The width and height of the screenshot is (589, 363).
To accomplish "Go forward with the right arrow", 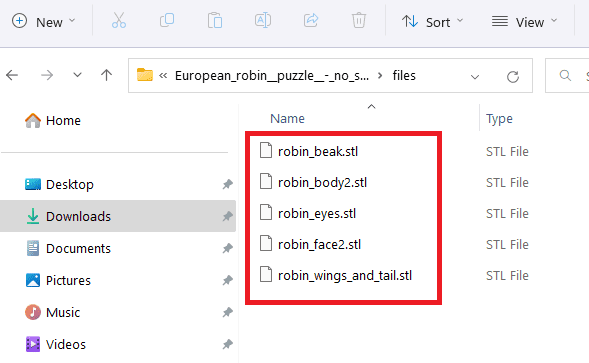I will [x=47, y=76].
